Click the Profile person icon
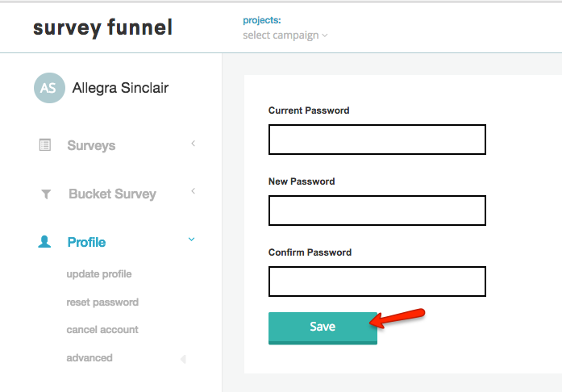 [45, 242]
